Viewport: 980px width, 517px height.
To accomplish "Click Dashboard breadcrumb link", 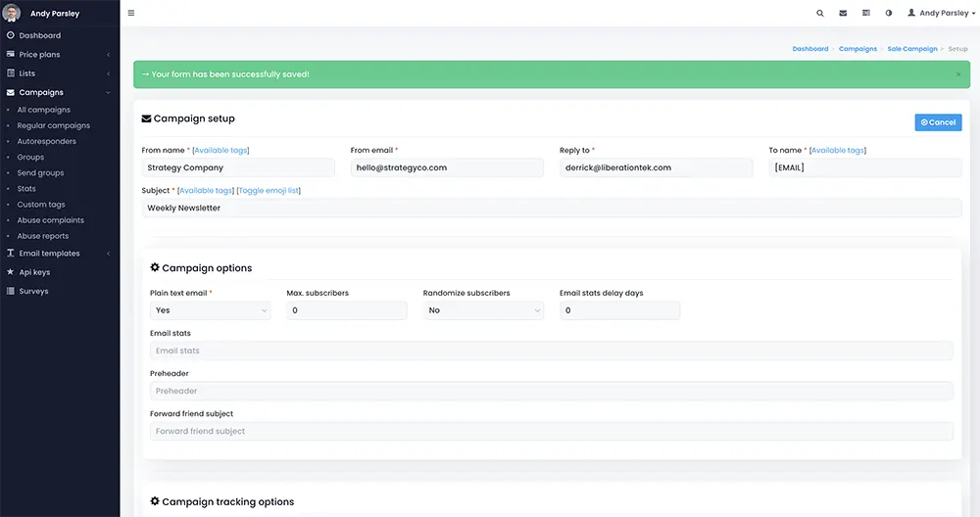I will [810, 49].
